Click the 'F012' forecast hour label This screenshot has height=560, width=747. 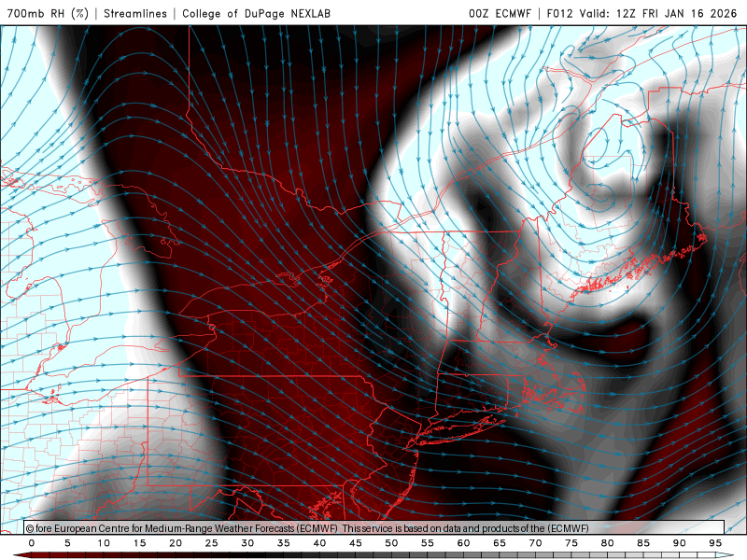coord(559,13)
